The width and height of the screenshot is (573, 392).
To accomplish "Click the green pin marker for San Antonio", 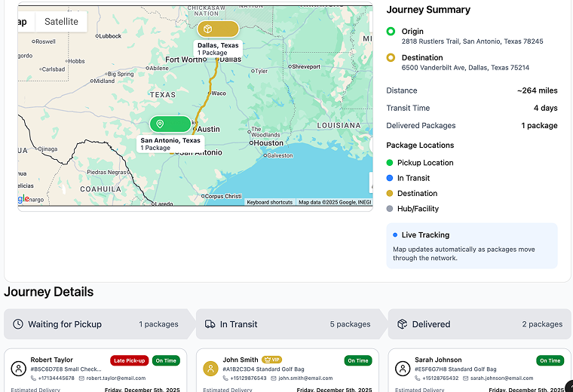I will tap(170, 124).
